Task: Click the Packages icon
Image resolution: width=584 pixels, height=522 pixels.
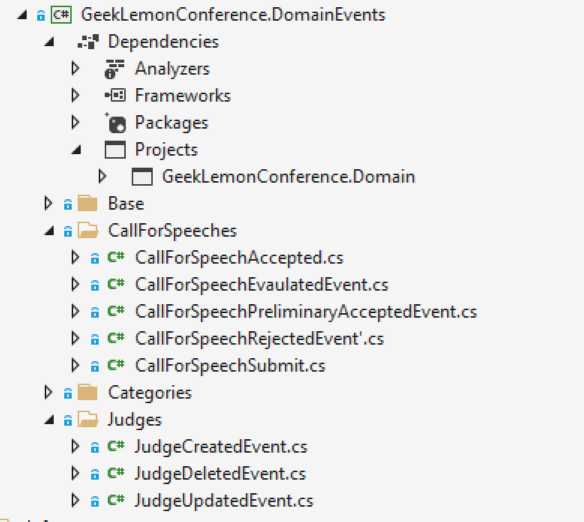Action: tap(115, 123)
